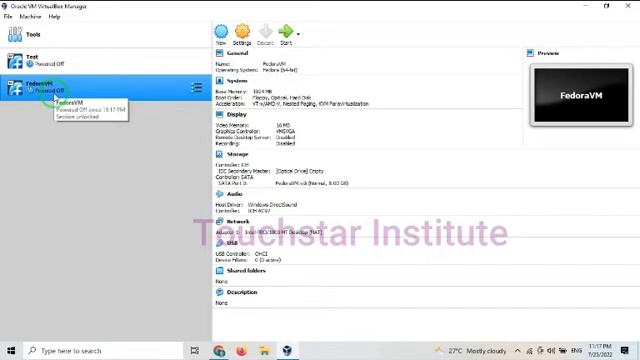Image resolution: width=640 pixels, height=360 pixels.
Task: Open the General section heading link
Action: [x=238, y=53]
